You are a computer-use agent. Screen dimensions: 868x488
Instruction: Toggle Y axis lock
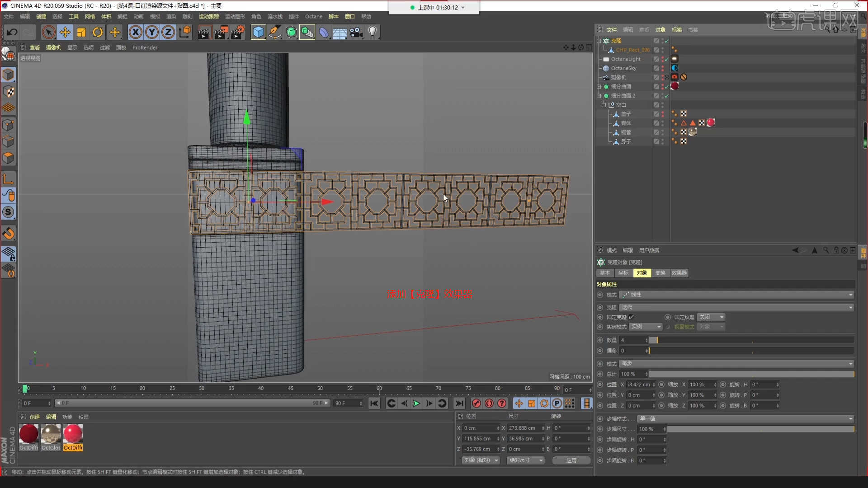click(x=152, y=32)
